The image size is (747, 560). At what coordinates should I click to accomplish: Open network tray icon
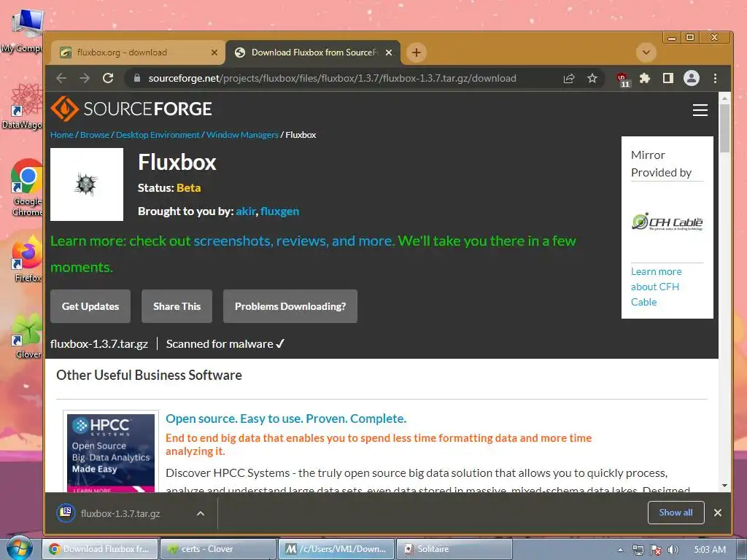tap(638, 550)
